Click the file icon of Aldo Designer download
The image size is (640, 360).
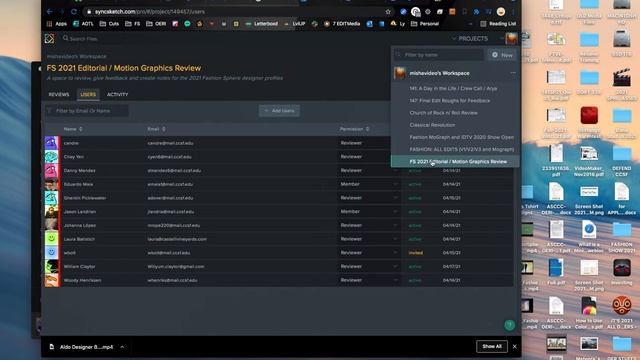[52, 347]
